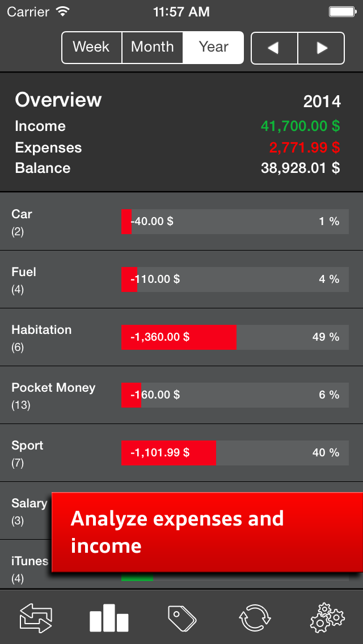Go to previous year with left arrow
Screen dimensions: 363x644
pos(274,48)
